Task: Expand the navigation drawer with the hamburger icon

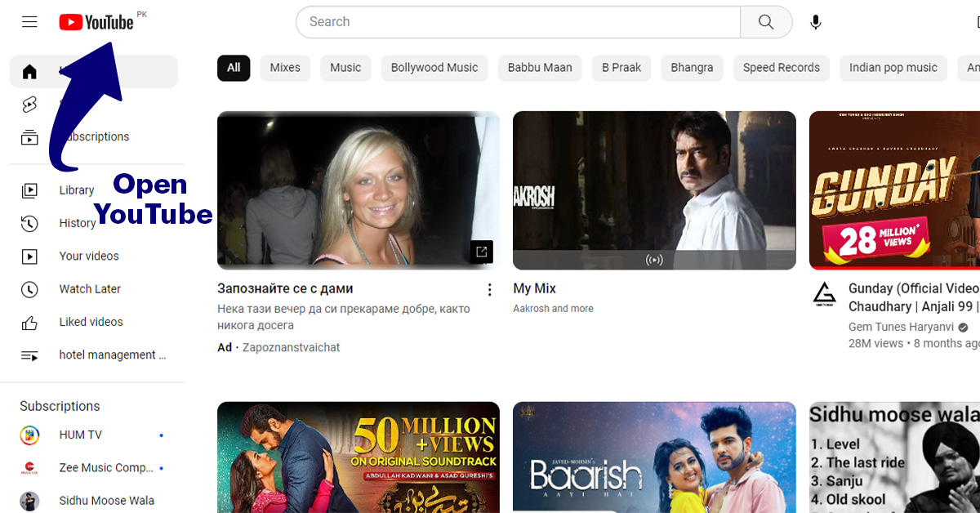Action: [x=29, y=21]
